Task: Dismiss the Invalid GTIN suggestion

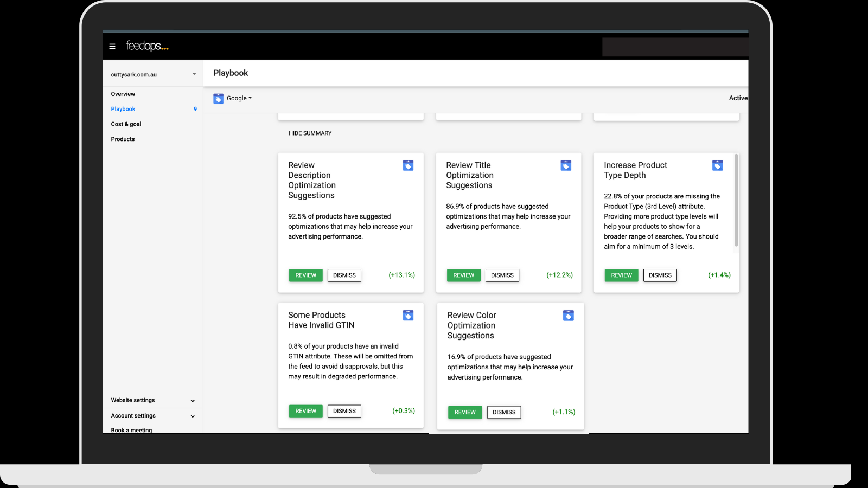Action: pyautogui.click(x=344, y=411)
